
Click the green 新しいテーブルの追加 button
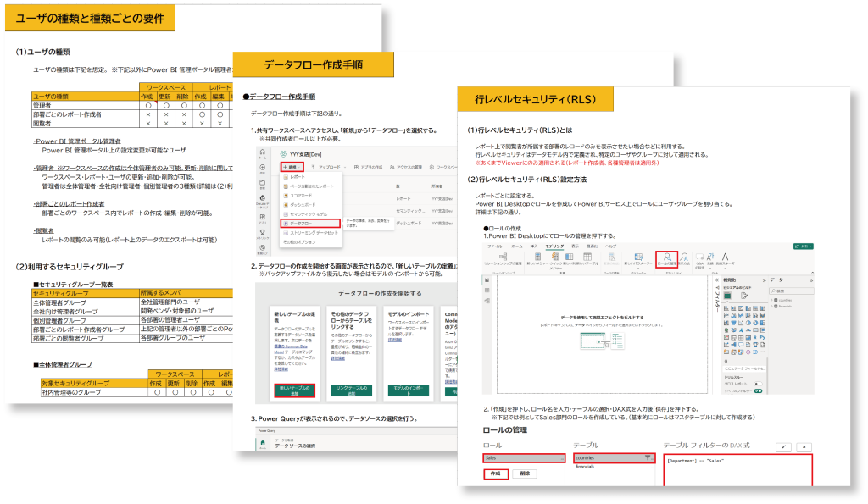296,390
